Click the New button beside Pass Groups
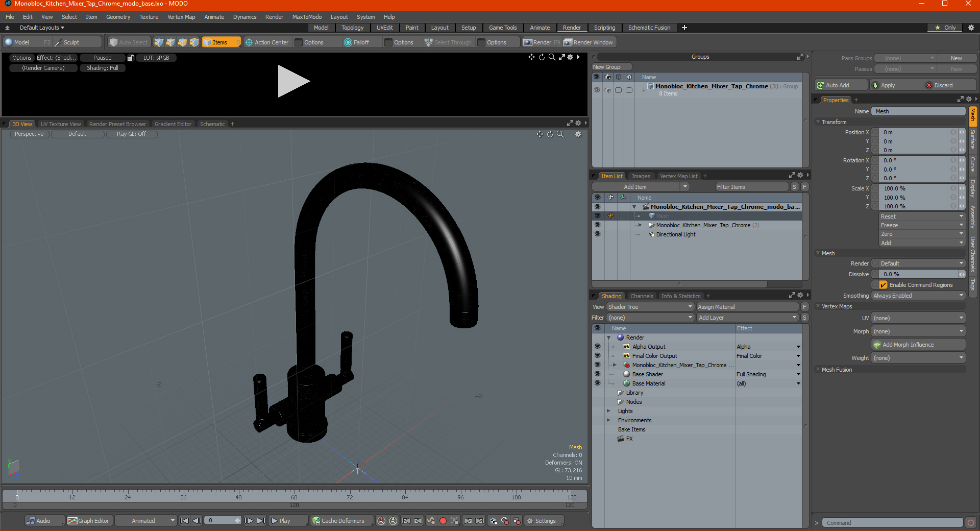Image resolution: width=980 pixels, height=531 pixels. pyautogui.click(x=956, y=58)
